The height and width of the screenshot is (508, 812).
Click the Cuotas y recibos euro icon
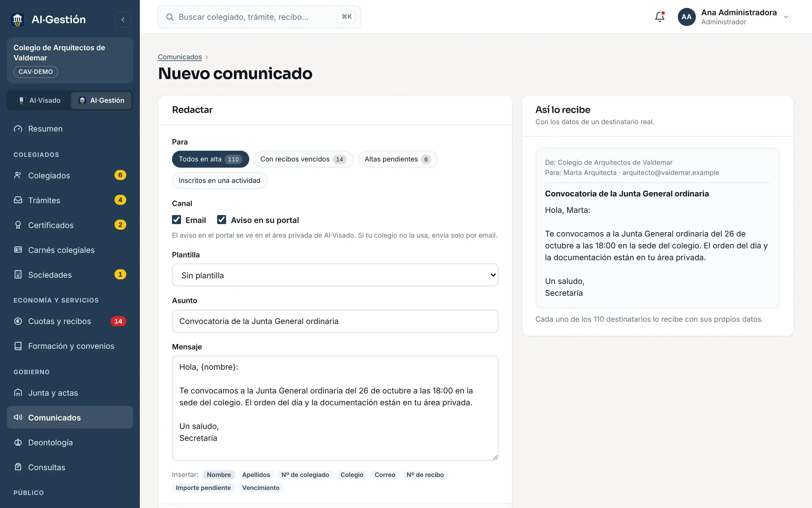pos(18,321)
